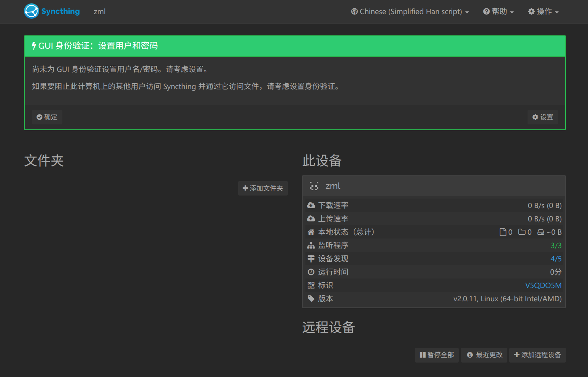This screenshot has height=377, width=588.
Task: Click the uptime clock icon
Action: tap(311, 272)
